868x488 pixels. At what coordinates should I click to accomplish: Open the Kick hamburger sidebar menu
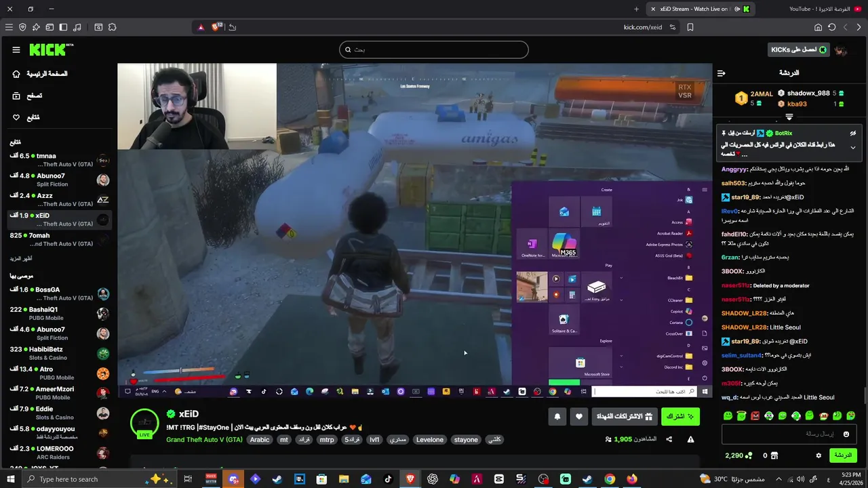coord(16,49)
